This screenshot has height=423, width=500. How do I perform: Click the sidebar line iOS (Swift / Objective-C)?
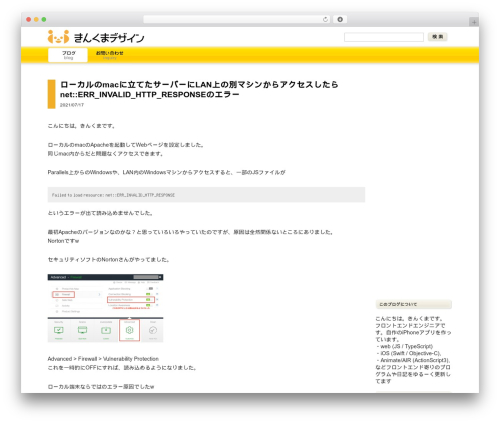pyautogui.click(x=409, y=353)
